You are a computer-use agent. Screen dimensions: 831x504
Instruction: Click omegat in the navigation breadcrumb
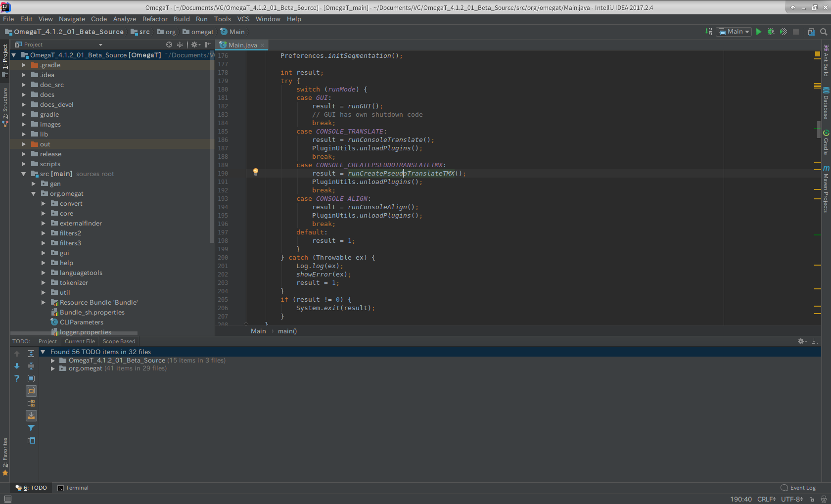click(198, 32)
